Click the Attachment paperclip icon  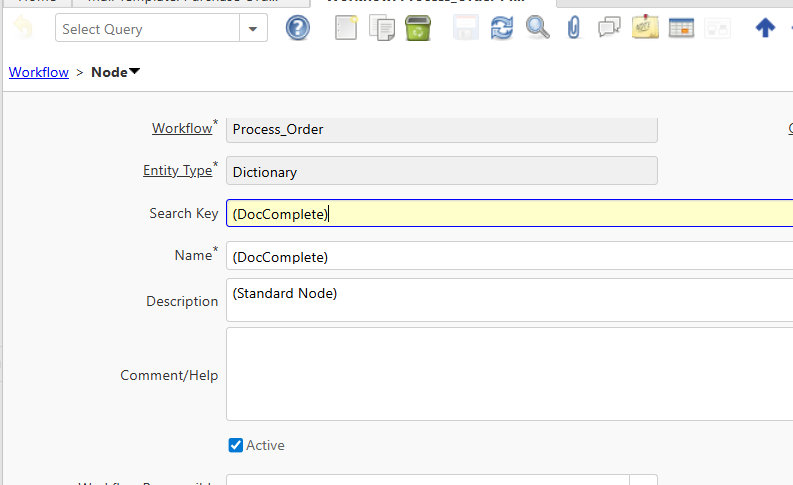tap(573, 28)
